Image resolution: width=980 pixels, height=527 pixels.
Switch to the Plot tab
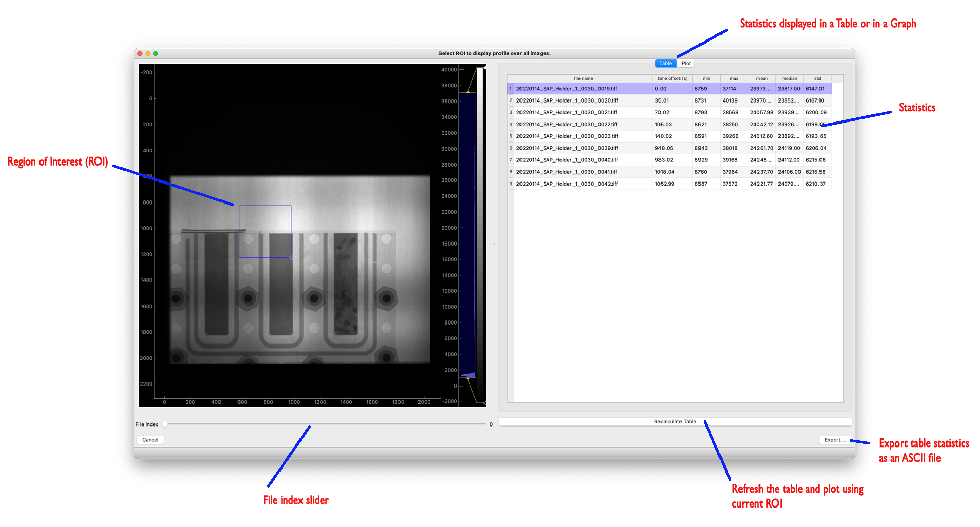click(x=686, y=64)
